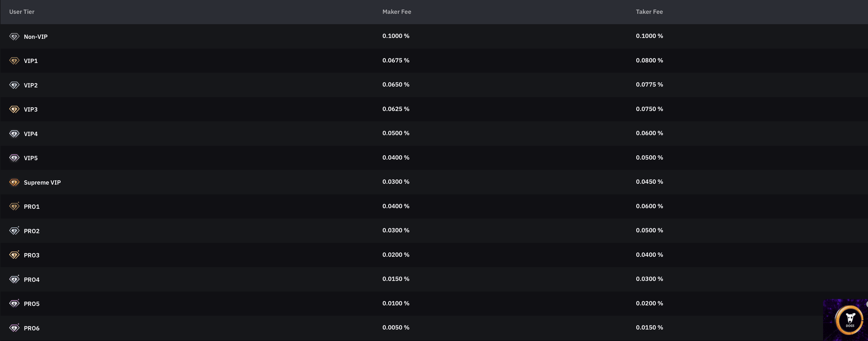
Task: Click the PRO4 maker fee 0.0150 %
Action: [396, 279]
